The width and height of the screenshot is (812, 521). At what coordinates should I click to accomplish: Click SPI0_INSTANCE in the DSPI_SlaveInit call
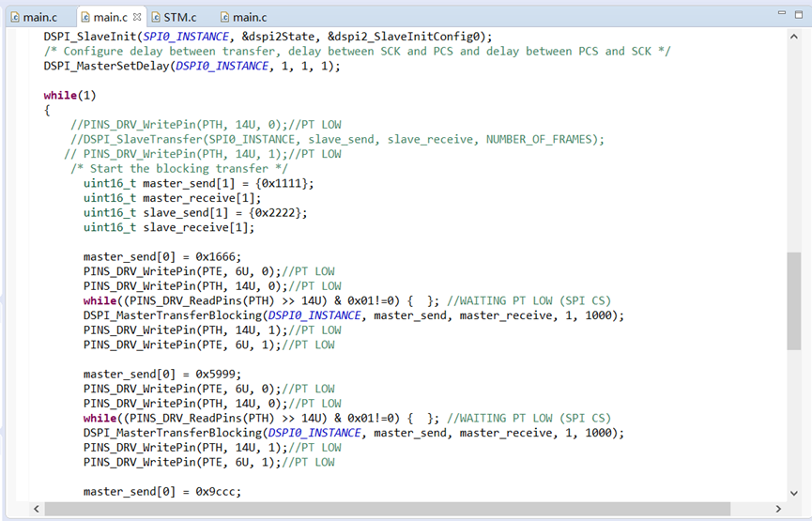click(186, 37)
